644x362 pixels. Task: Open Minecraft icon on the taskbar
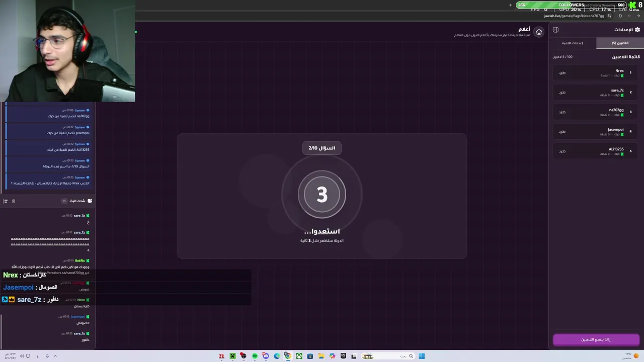click(232, 356)
